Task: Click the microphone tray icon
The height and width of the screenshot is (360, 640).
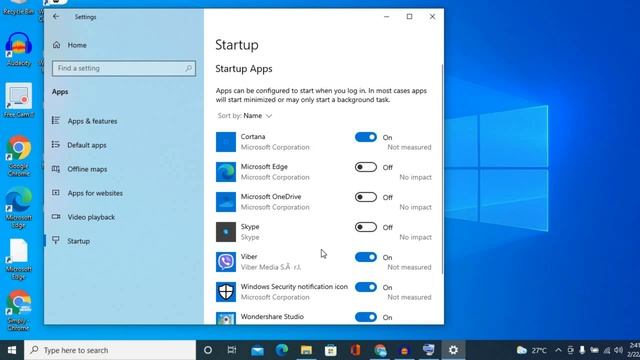Action: (x=582, y=350)
